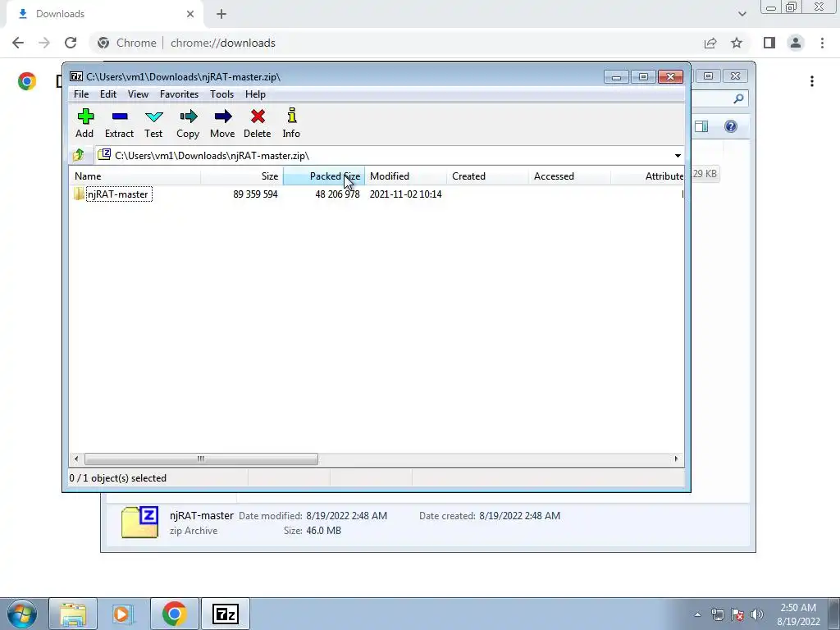Open Windows Explorer from the taskbar

point(73,614)
